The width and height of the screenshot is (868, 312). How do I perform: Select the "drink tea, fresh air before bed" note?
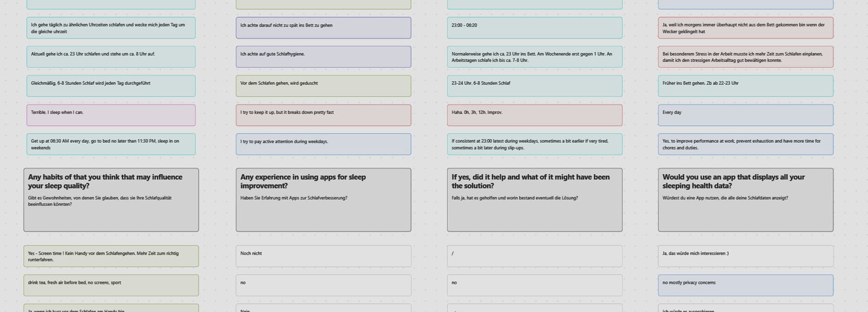(111, 285)
